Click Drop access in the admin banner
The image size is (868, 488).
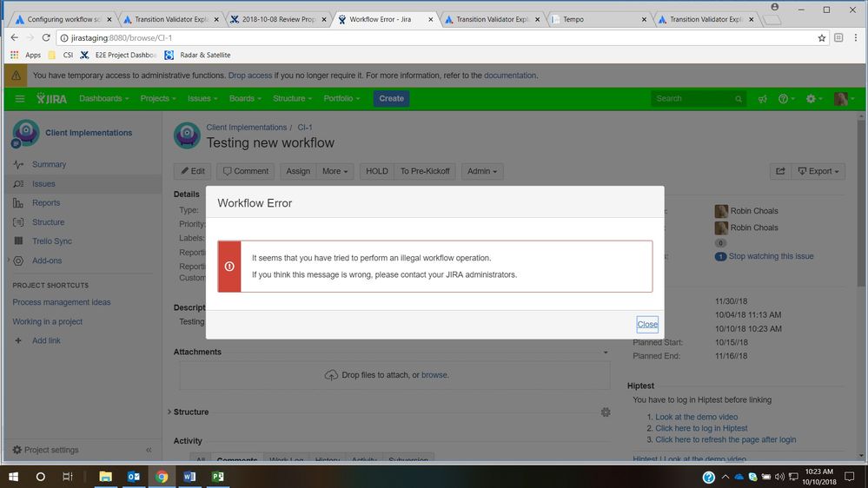[250, 76]
